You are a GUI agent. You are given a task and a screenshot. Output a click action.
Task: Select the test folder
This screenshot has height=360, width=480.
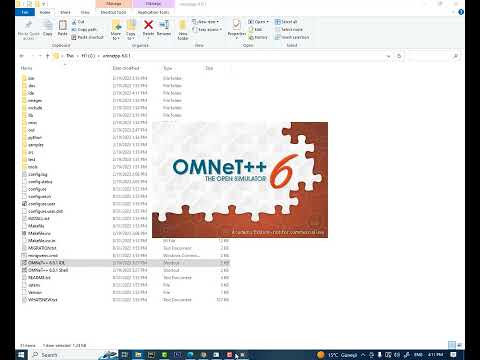click(x=32, y=159)
